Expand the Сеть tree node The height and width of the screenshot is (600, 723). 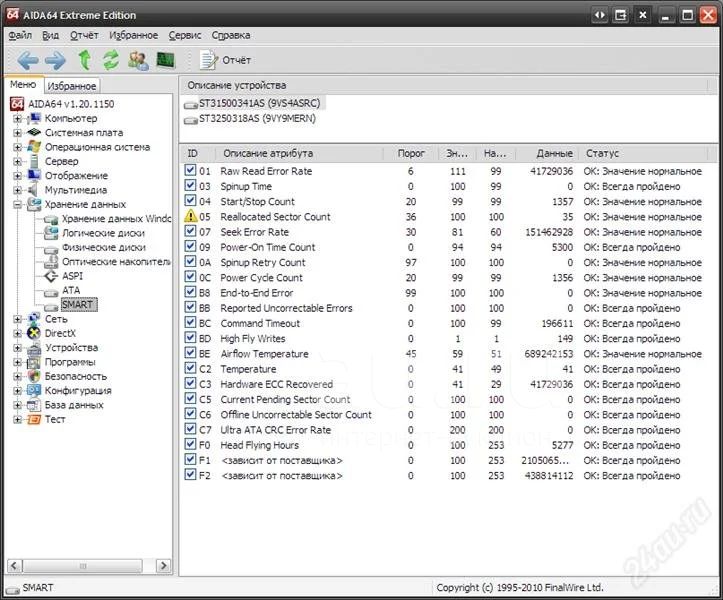click(17, 319)
